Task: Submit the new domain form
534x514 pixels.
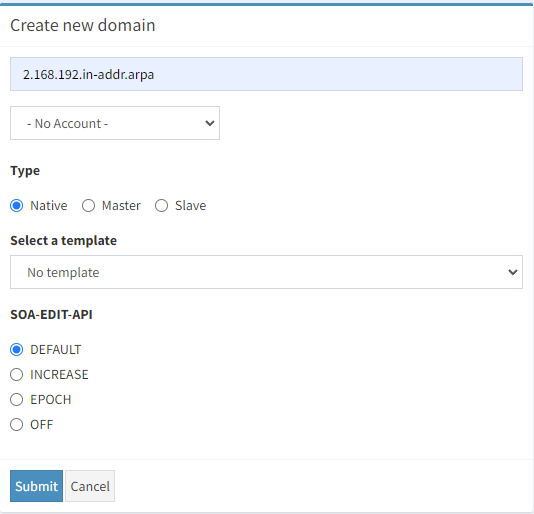Action: 36,486
